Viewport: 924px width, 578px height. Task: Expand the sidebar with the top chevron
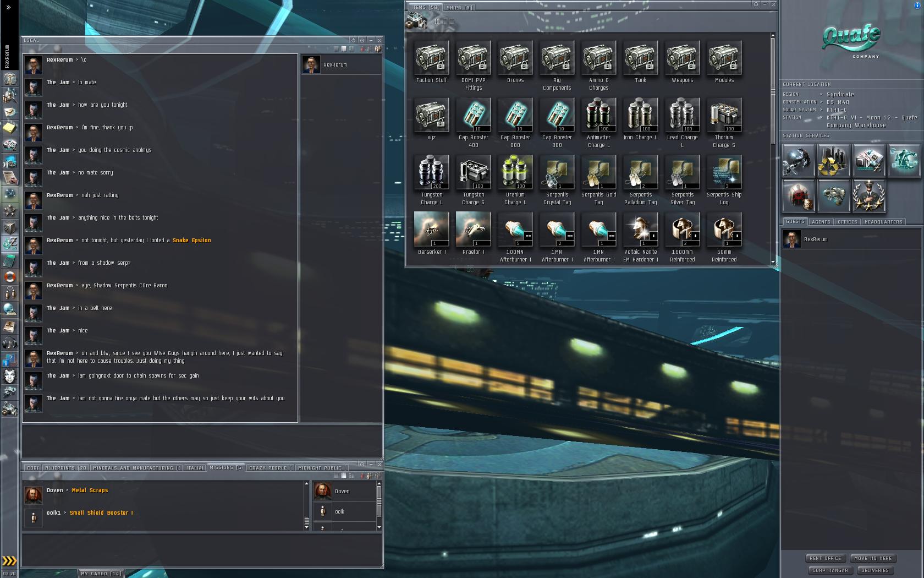(8, 8)
